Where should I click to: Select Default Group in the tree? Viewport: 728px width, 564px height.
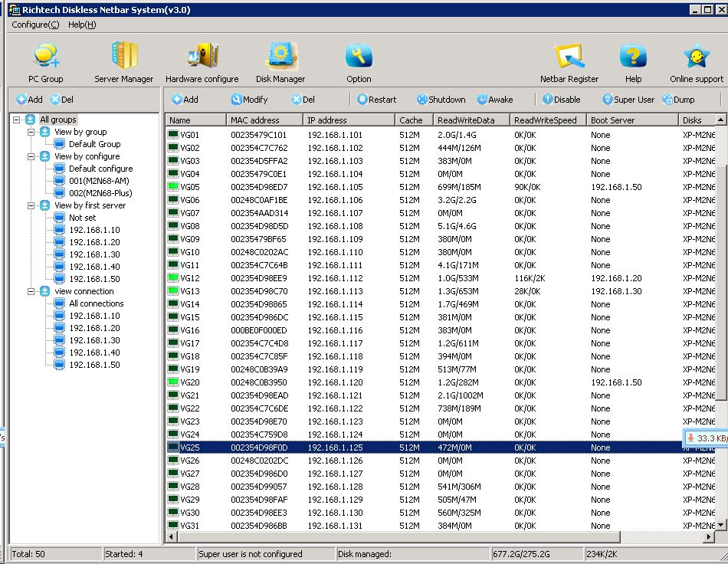(x=94, y=144)
